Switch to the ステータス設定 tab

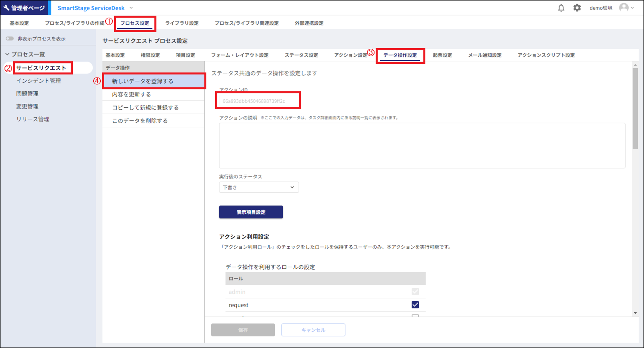301,55
